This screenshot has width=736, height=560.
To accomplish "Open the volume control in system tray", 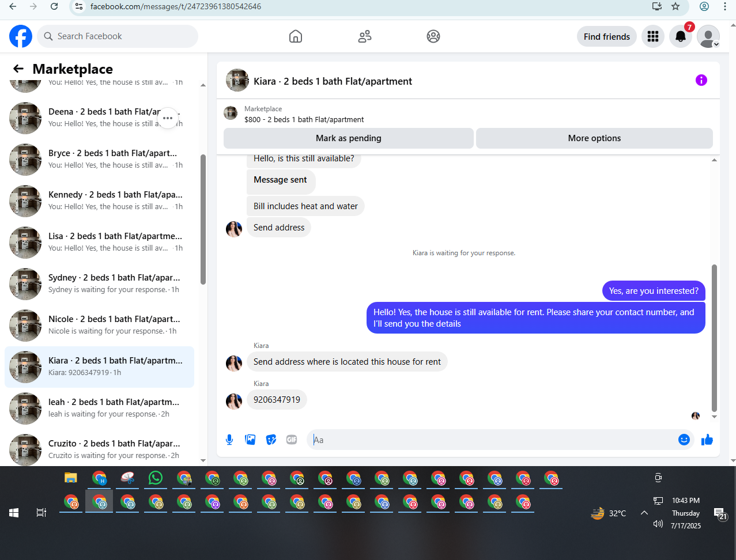I will point(658,524).
